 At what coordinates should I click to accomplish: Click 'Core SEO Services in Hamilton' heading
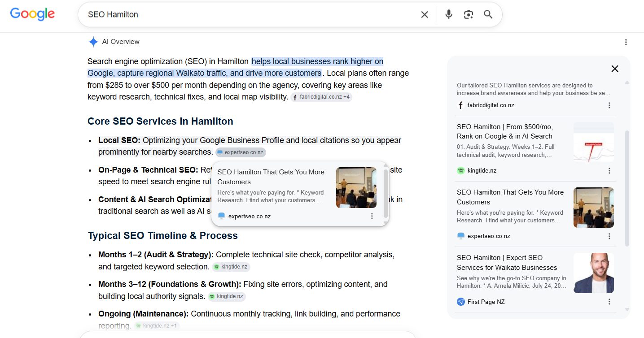point(160,121)
